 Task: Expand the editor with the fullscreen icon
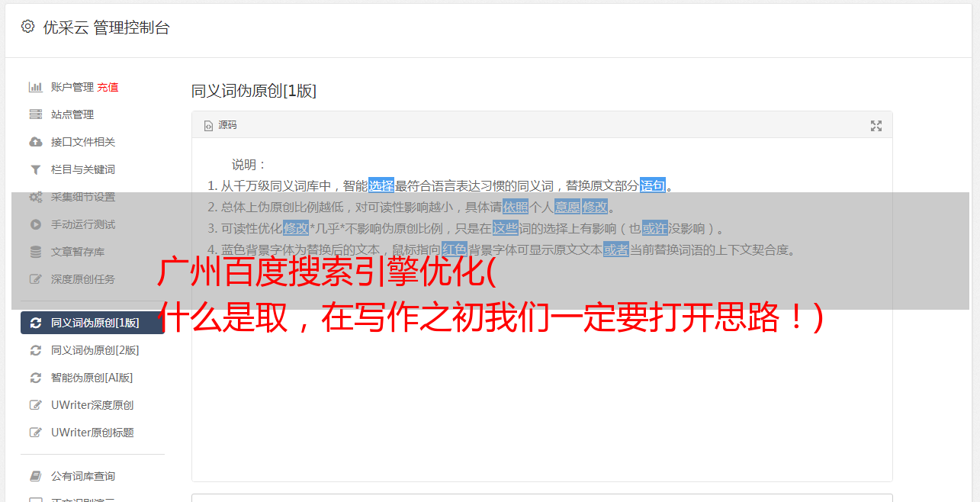(876, 126)
